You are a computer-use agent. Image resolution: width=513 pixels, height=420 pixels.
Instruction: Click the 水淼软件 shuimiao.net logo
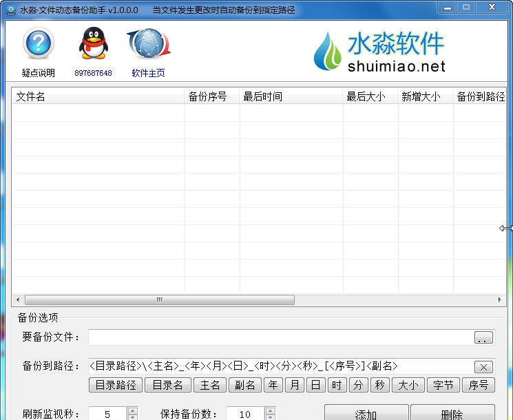point(379,52)
